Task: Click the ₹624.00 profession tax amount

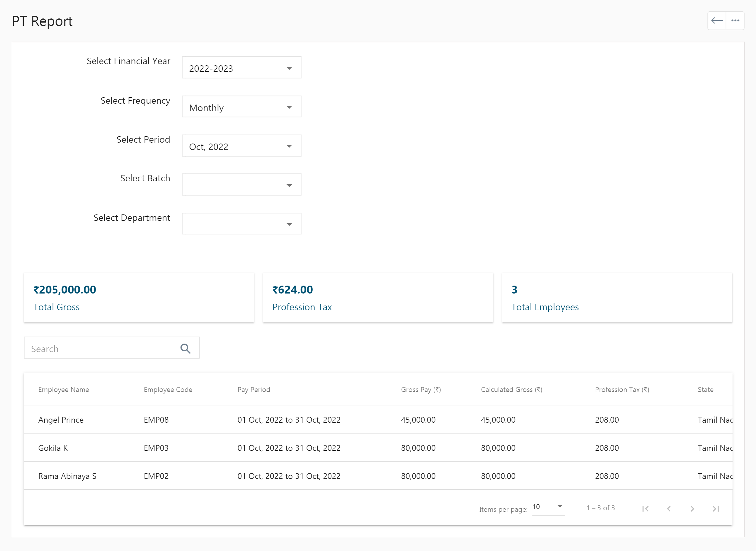Action: (x=293, y=289)
